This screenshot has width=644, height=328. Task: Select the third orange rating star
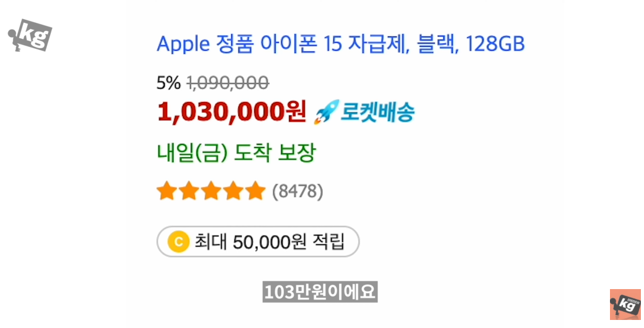coord(211,191)
